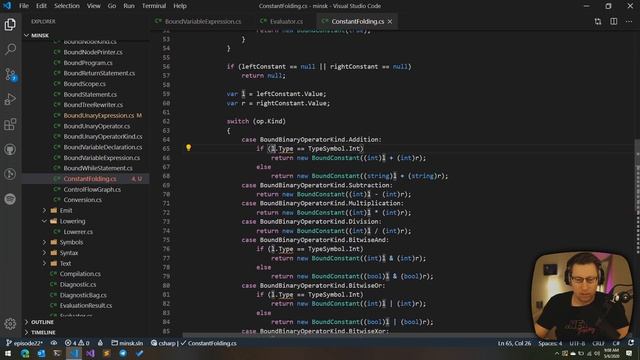Click C# language mode in the status bar
This screenshot has width=640, height=360.
pyautogui.click(x=616, y=343)
